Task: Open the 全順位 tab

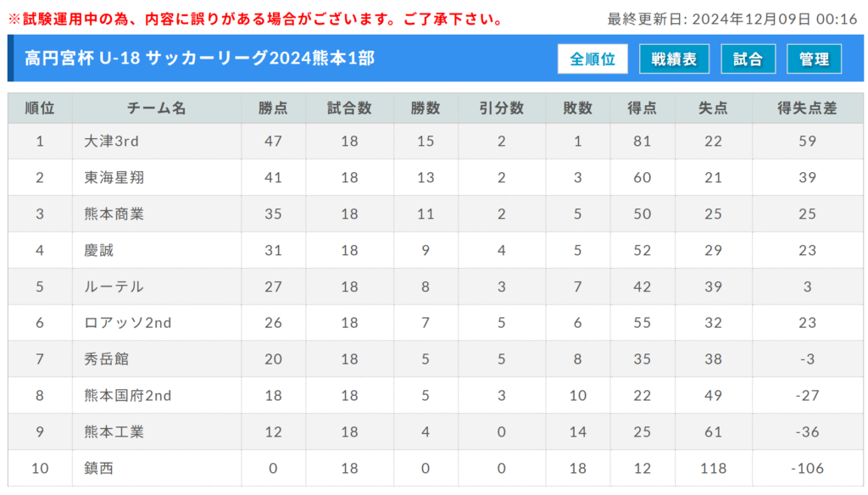Action: (593, 58)
